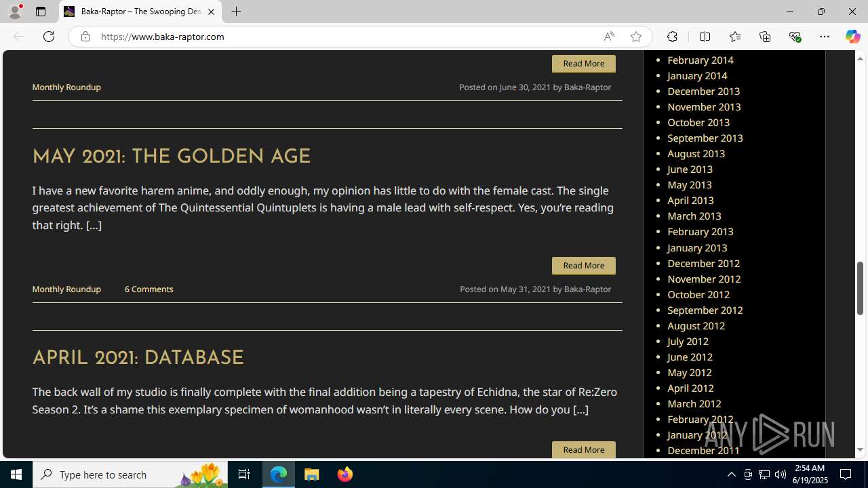Open November 2012 archive
This screenshot has width=868, height=488.
point(704,279)
